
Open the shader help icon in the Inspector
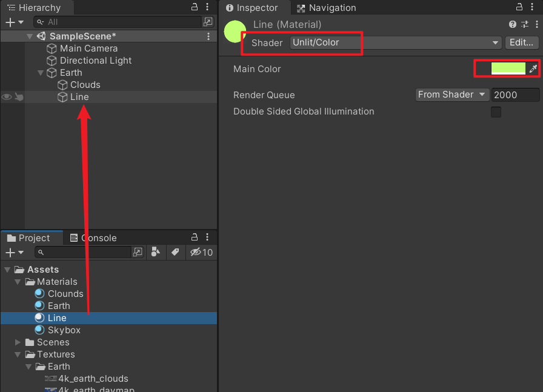pos(513,24)
